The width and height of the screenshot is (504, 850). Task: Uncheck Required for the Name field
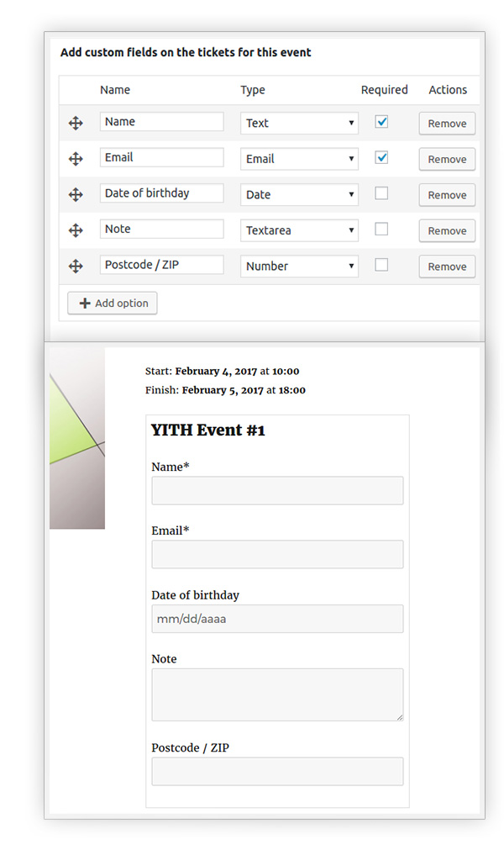point(381,122)
